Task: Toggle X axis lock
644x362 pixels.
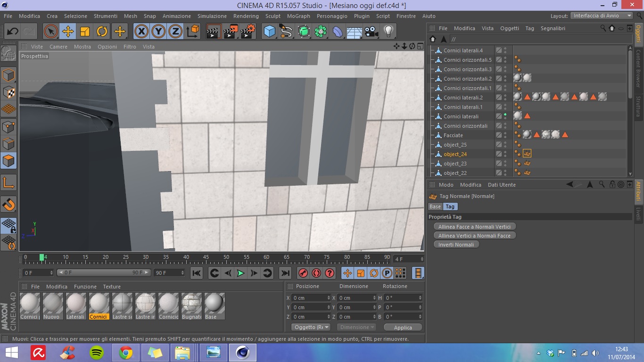Action: point(141,32)
